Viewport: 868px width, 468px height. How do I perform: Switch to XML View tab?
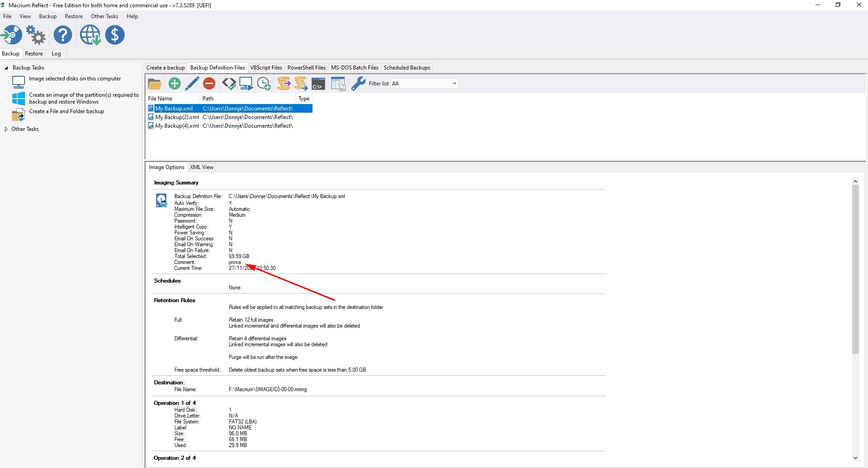pyautogui.click(x=202, y=167)
